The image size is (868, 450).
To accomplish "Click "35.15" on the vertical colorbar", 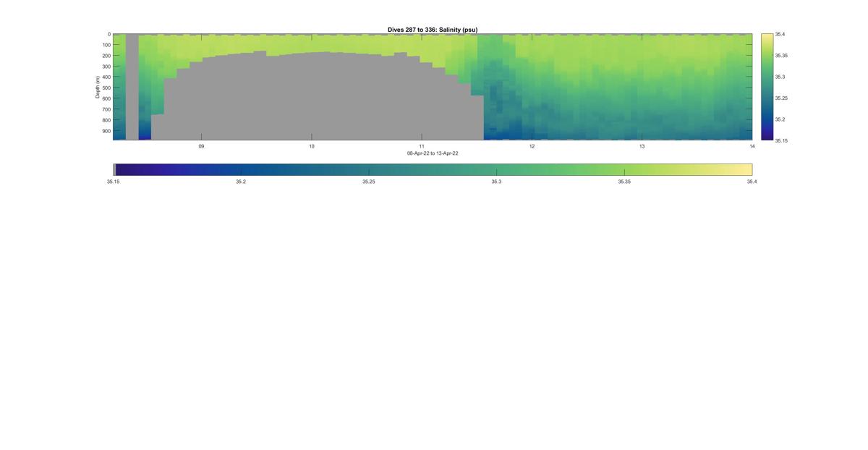I will click(781, 140).
